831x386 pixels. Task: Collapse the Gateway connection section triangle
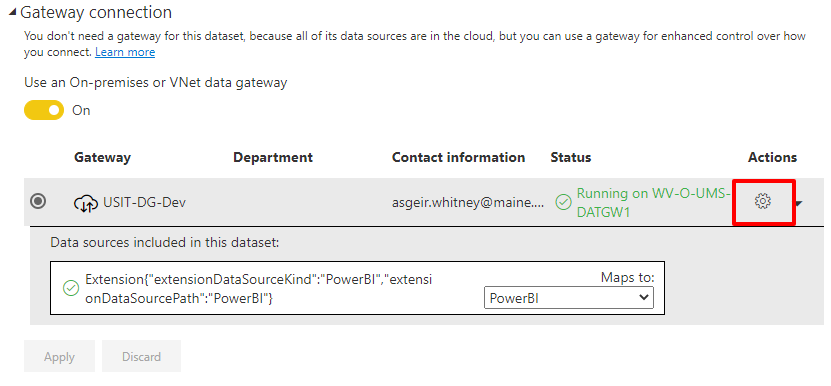click(12, 12)
